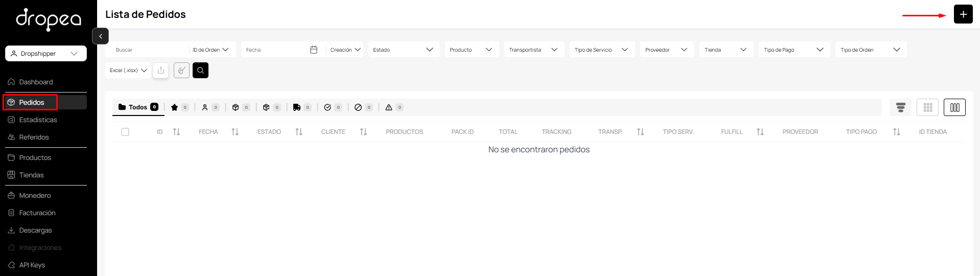
Task: Go to Estadísticas
Action: 38,120
